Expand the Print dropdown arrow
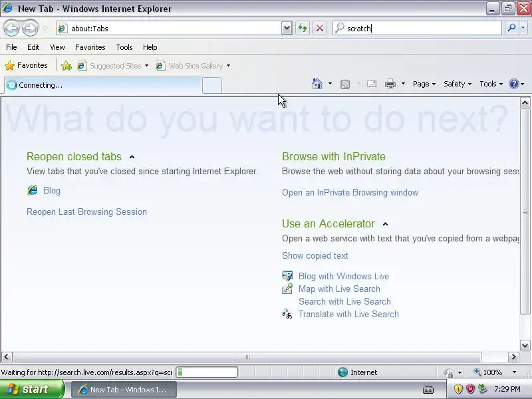The width and height of the screenshot is (532, 399). pyautogui.click(x=403, y=84)
